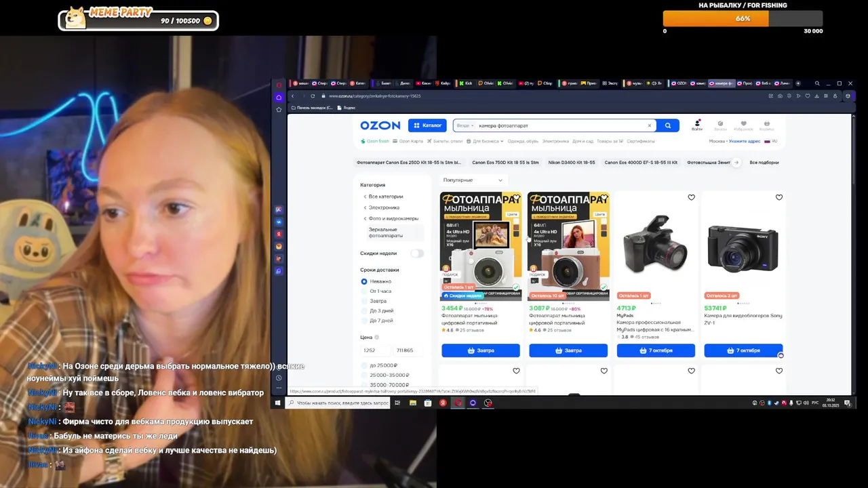The image size is (868, 488).
Task: Open the Заказы orders icon
Action: pyautogui.click(x=720, y=125)
